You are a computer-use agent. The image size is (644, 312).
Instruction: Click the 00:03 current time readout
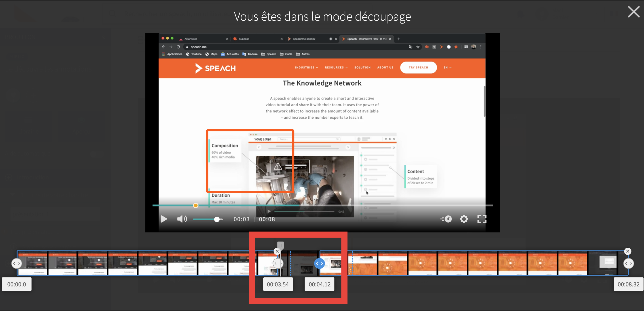241,219
